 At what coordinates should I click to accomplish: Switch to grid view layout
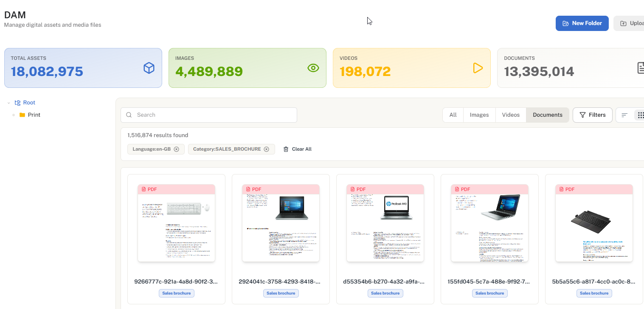640,115
